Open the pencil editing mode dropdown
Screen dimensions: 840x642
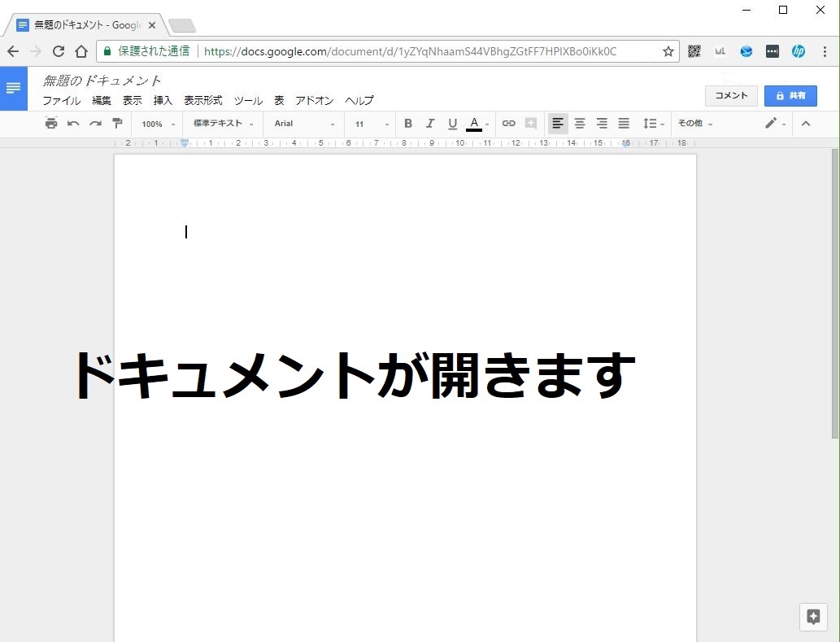(x=775, y=124)
